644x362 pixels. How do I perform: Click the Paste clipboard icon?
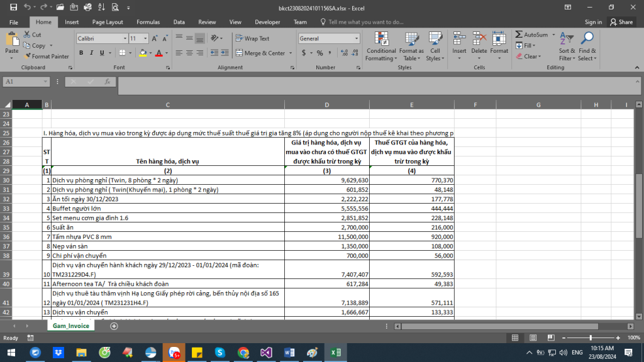[12, 40]
